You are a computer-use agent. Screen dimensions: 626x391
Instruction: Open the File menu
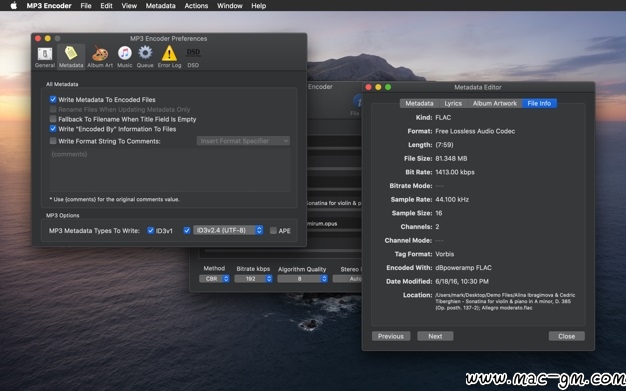[86, 6]
